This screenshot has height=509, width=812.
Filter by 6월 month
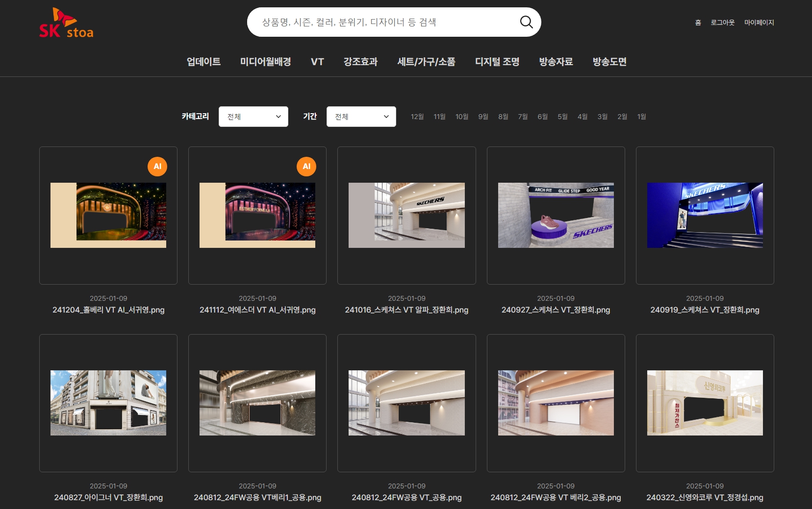coord(542,117)
